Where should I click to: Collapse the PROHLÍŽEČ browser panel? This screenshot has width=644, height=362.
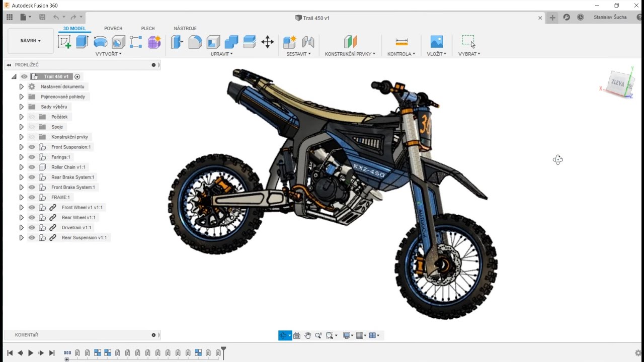[9, 65]
